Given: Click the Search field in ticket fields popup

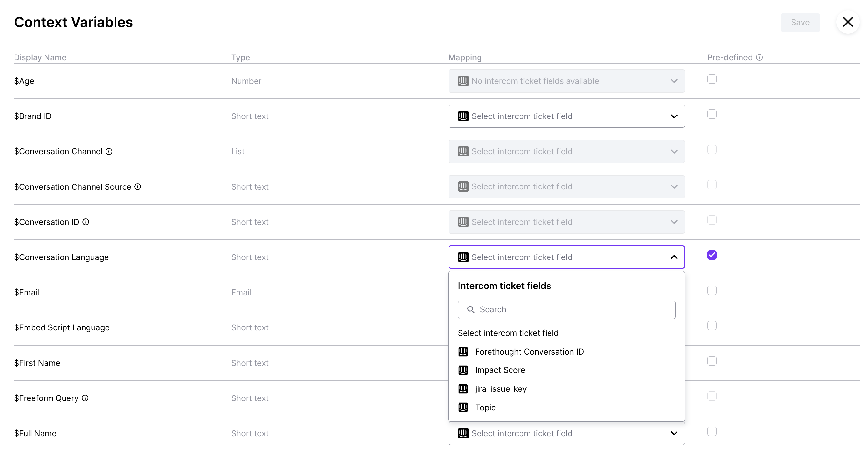Looking at the screenshot, I should [566, 310].
